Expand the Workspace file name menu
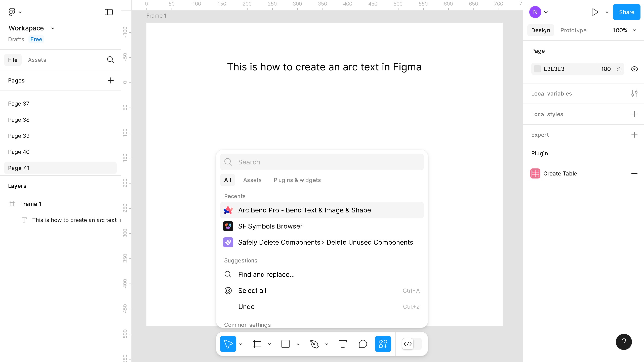 (53, 28)
